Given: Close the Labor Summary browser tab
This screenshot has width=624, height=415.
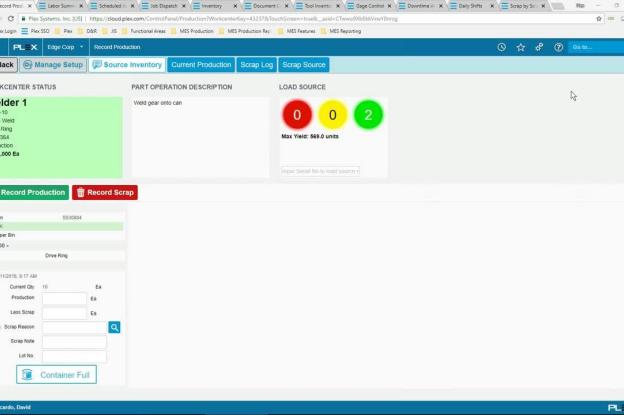Looking at the screenshot, I should tap(81, 6).
